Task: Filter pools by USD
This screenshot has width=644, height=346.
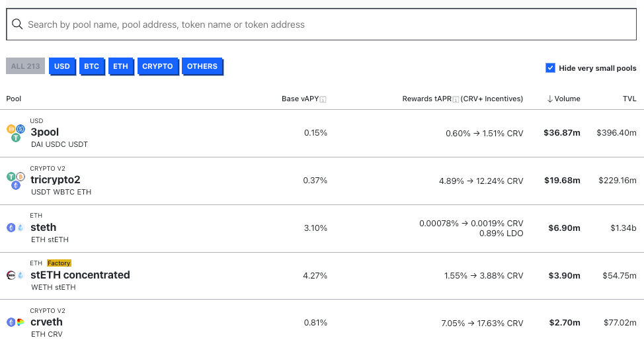Action: click(62, 66)
